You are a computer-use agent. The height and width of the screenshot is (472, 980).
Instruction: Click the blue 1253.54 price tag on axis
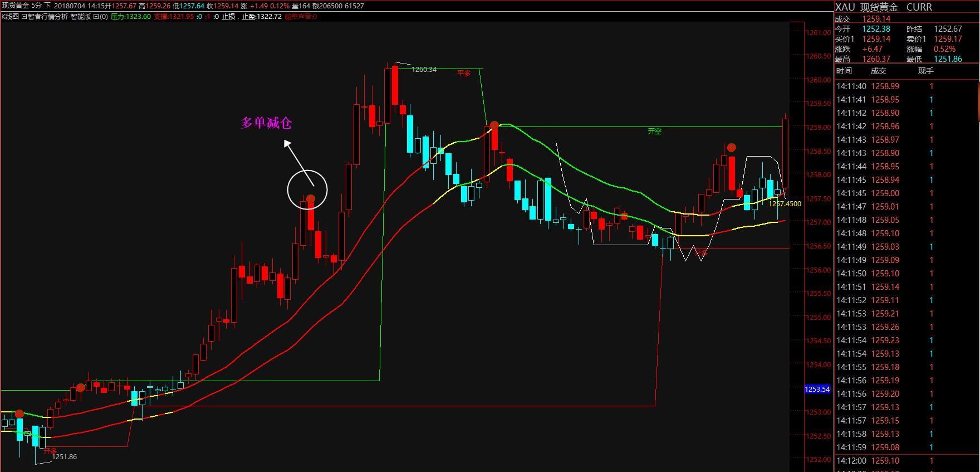817,390
